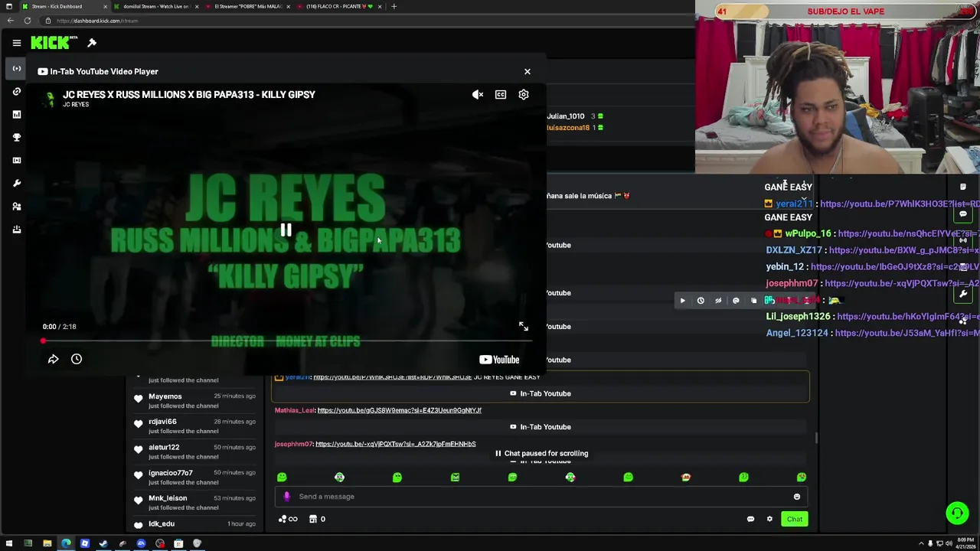Screen dimensions: 980x551
Task: Click the Send a message input field
Action: click(x=540, y=497)
